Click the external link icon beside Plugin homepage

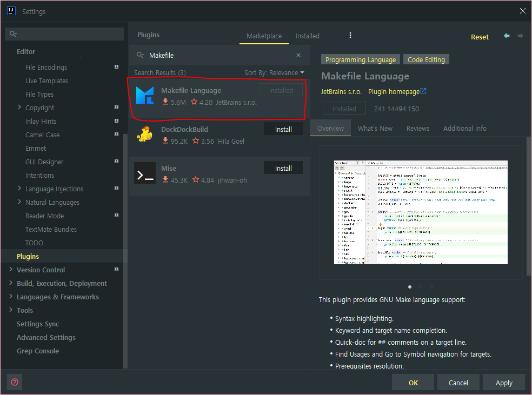pyautogui.click(x=423, y=91)
